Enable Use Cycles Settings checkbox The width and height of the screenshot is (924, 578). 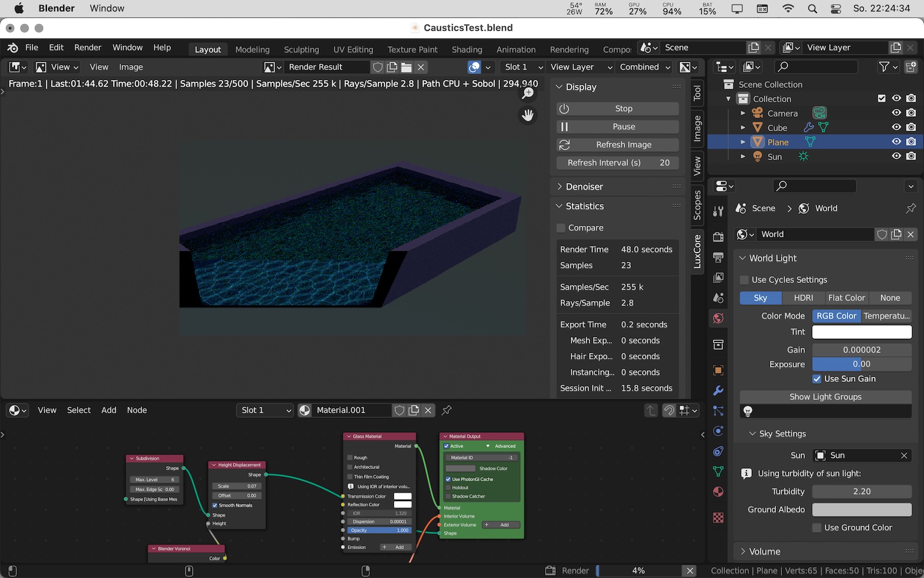(x=744, y=280)
